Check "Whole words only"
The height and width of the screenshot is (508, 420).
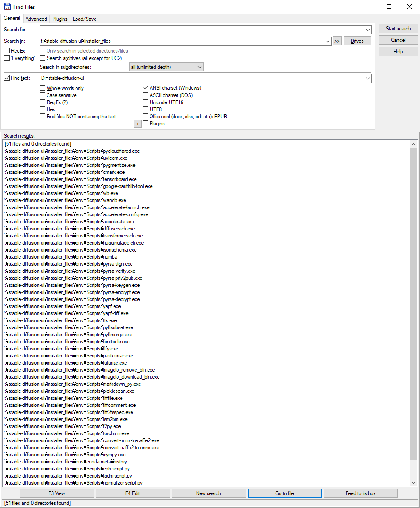[43, 88]
